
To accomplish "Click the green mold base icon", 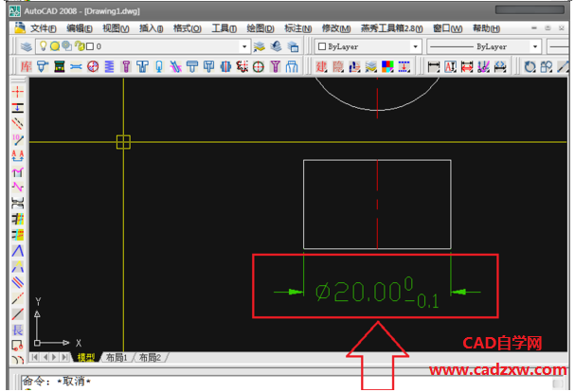I will [x=60, y=66].
